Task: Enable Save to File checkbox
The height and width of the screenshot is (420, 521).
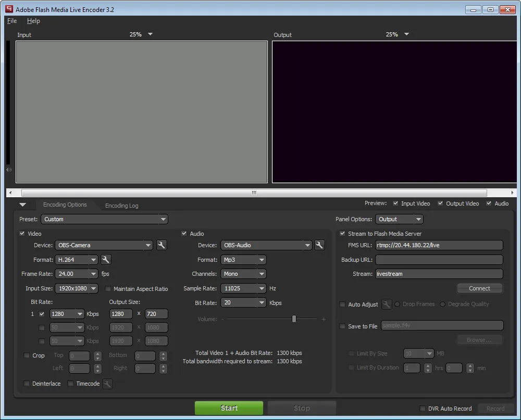Action: [x=342, y=326]
